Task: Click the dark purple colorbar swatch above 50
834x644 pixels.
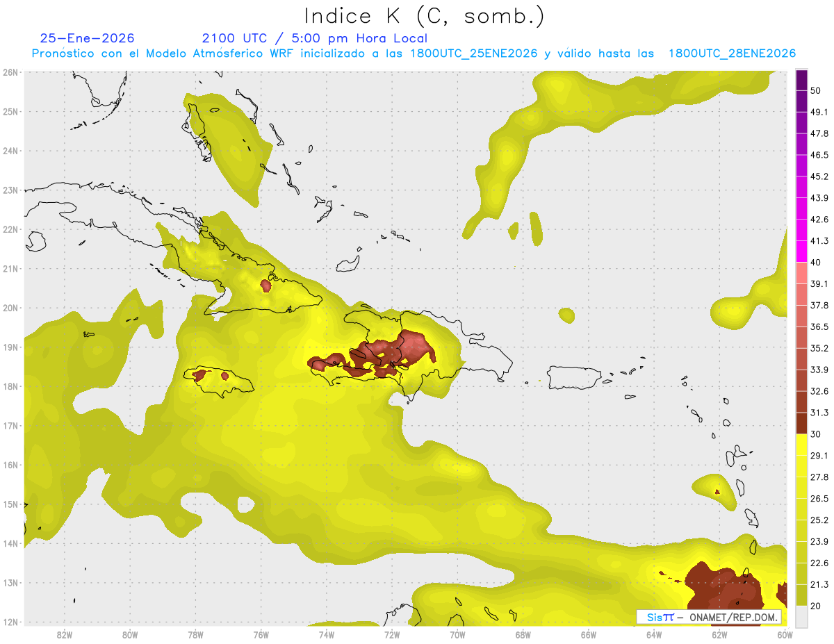Action: pos(801,80)
